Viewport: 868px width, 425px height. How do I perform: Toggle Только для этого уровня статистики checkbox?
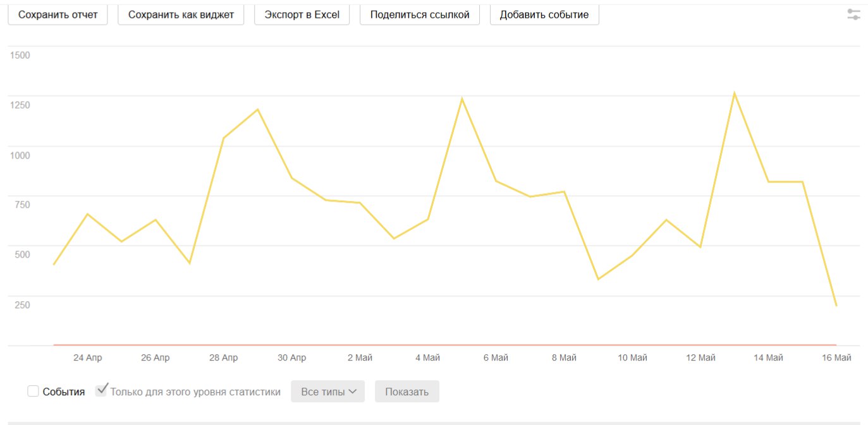tap(101, 391)
